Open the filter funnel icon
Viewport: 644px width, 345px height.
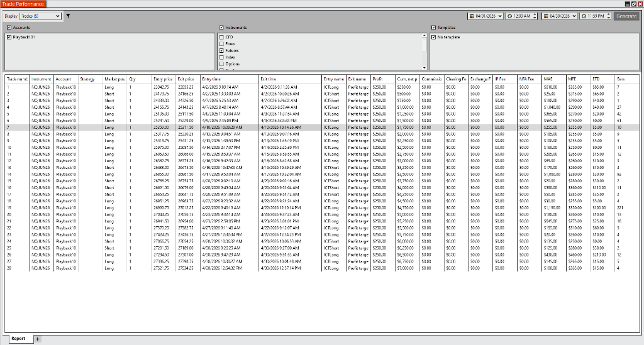(68, 16)
